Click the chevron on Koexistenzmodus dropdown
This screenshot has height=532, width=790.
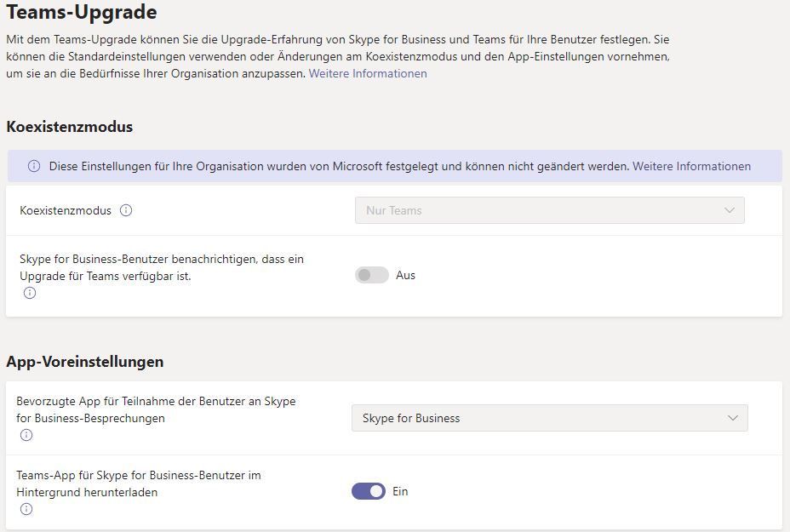pyautogui.click(x=730, y=210)
